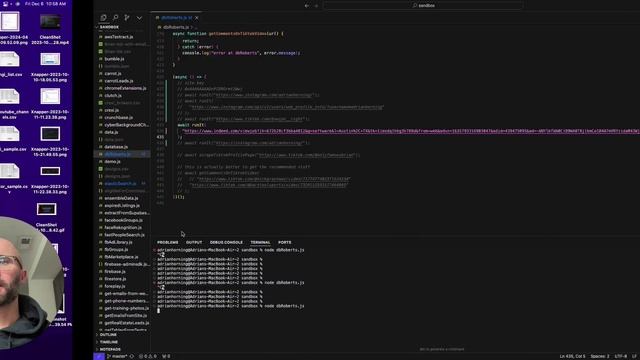Switch to the PROBLEMS panel tab
Viewport: 640px width, 360px height.
click(x=167, y=242)
